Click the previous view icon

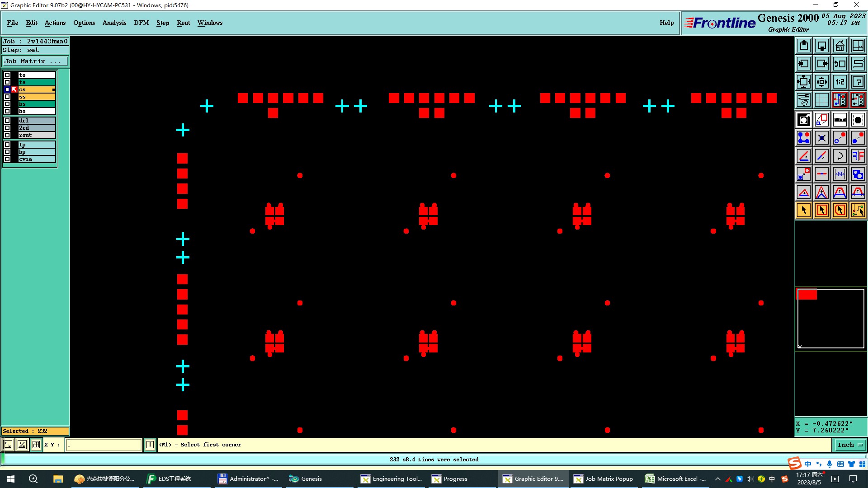[840, 64]
